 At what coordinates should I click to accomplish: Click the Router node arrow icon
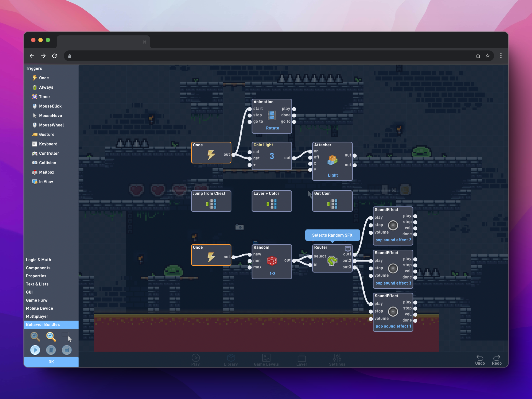[332, 260]
